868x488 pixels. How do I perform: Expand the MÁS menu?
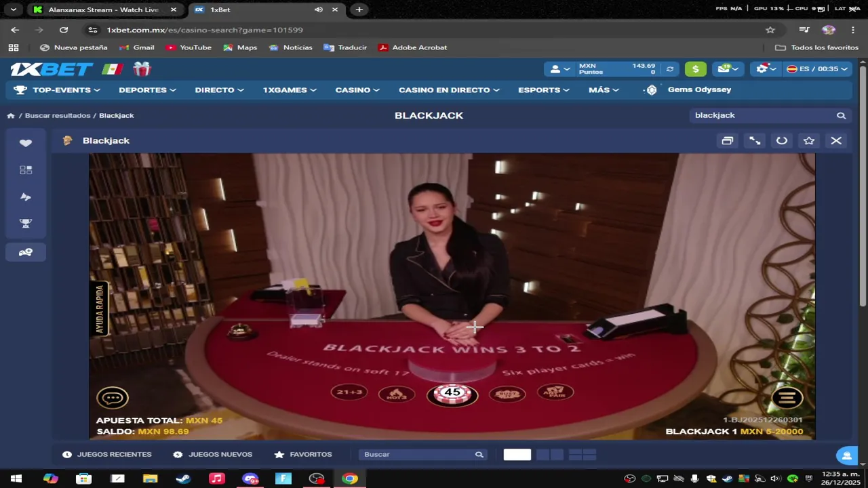tap(604, 90)
